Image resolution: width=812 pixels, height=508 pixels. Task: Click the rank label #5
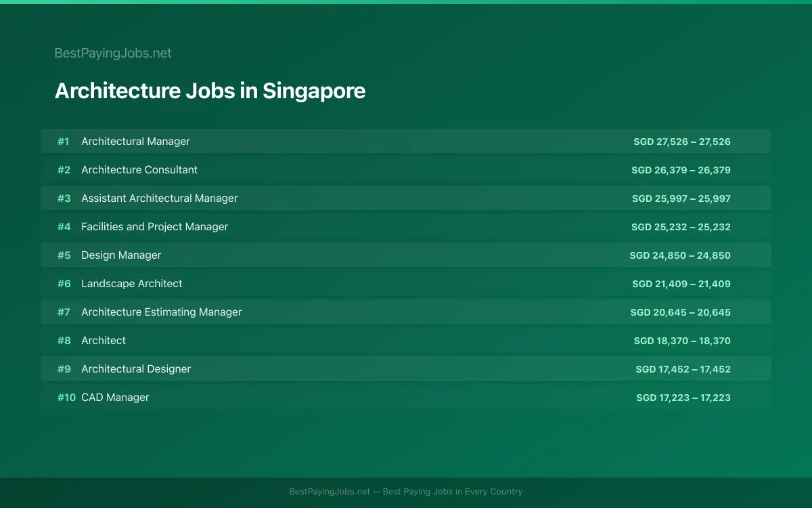point(64,255)
